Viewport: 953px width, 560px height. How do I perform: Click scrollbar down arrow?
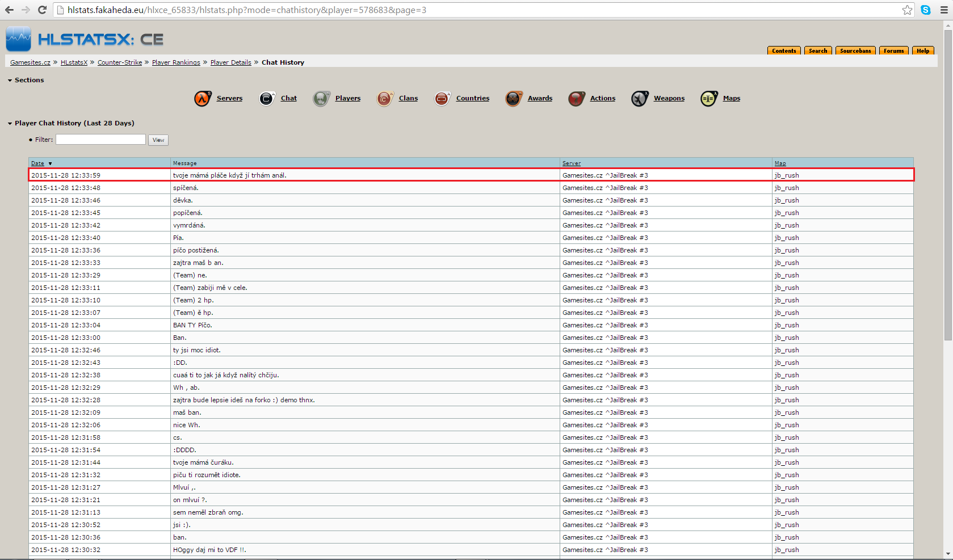tap(948, 554)
